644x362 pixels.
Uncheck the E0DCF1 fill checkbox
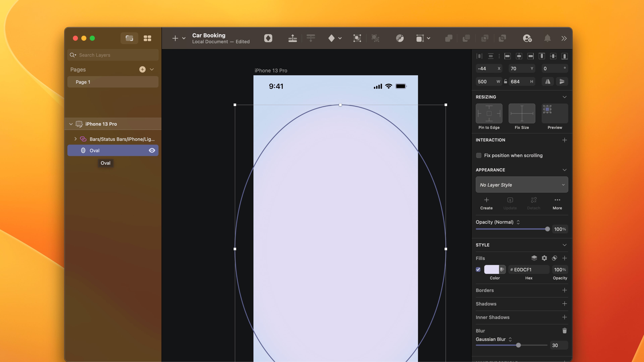(x=478, y=269)
